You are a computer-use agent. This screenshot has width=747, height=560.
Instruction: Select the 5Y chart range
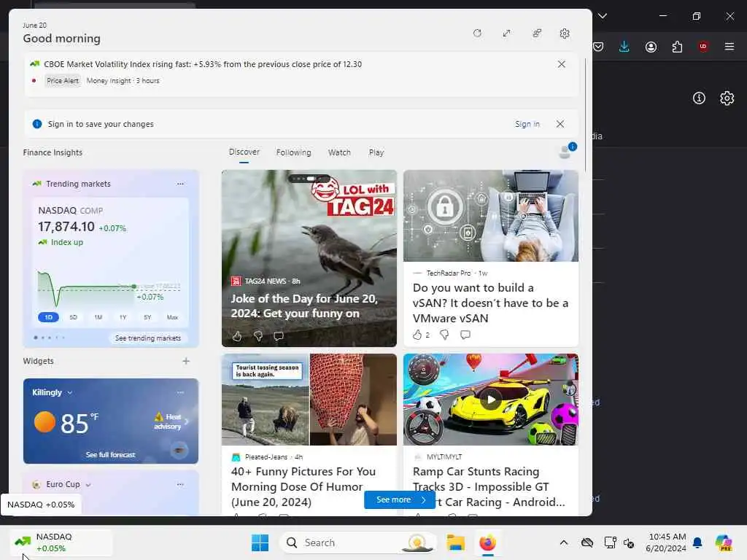(147, 317)
